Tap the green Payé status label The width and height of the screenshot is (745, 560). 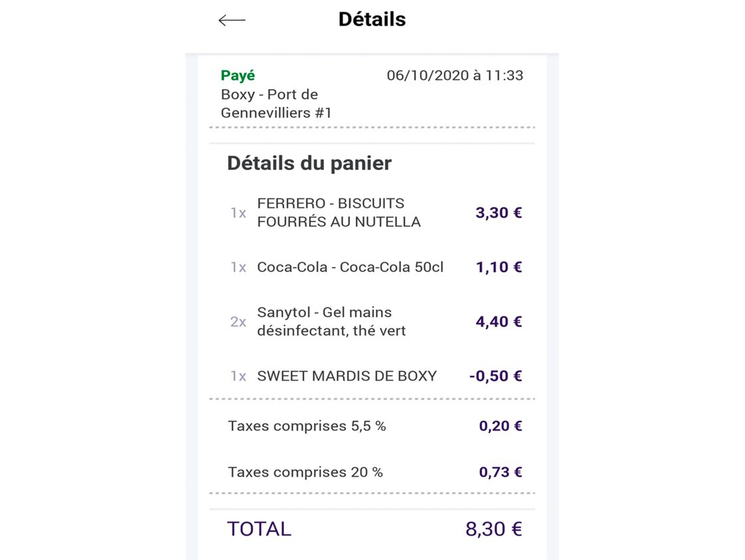coord(237,75)
